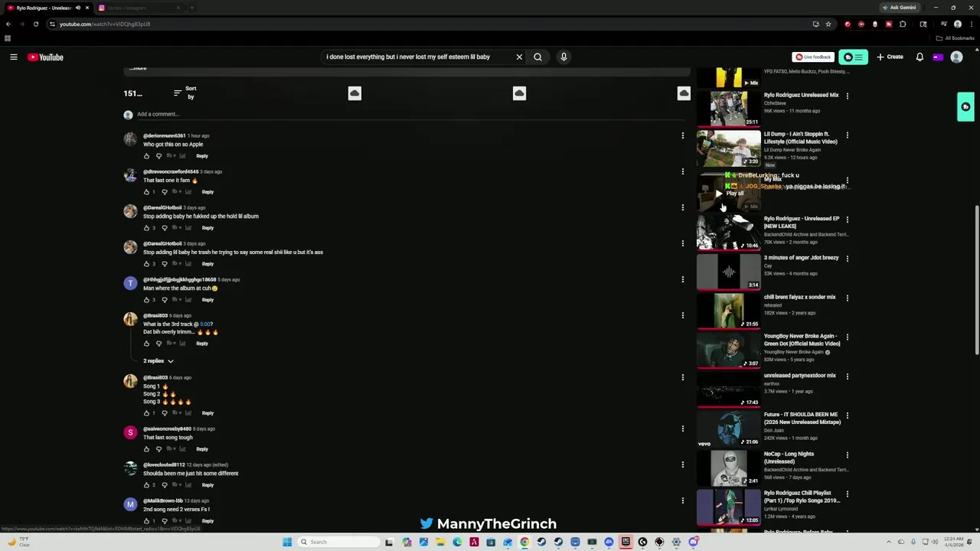Viewport: 980px width, 551px height.
Task: Open the YoungBoy Green Dot video thumbnail
Action: pos(728,350)
